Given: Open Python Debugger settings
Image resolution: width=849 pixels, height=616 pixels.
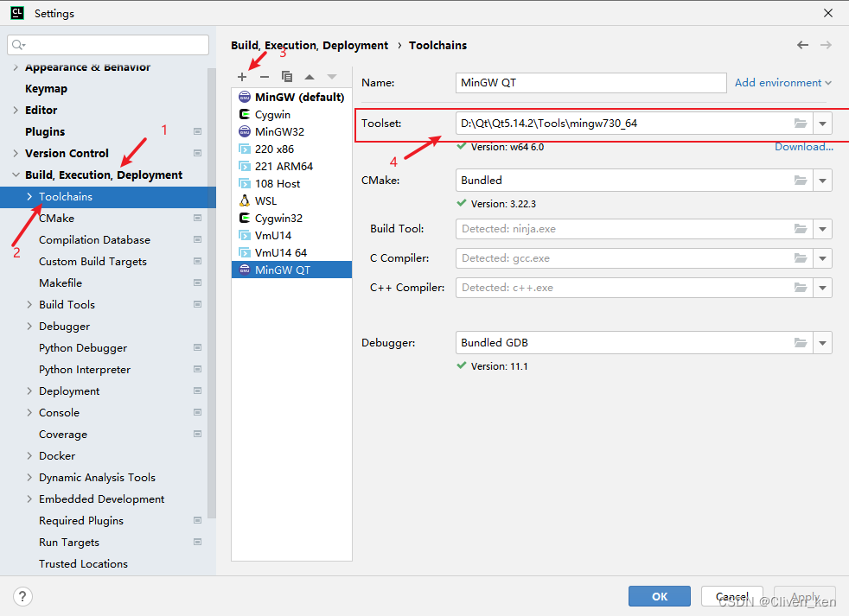Looking at the screenshot, I should pos(83,348).
